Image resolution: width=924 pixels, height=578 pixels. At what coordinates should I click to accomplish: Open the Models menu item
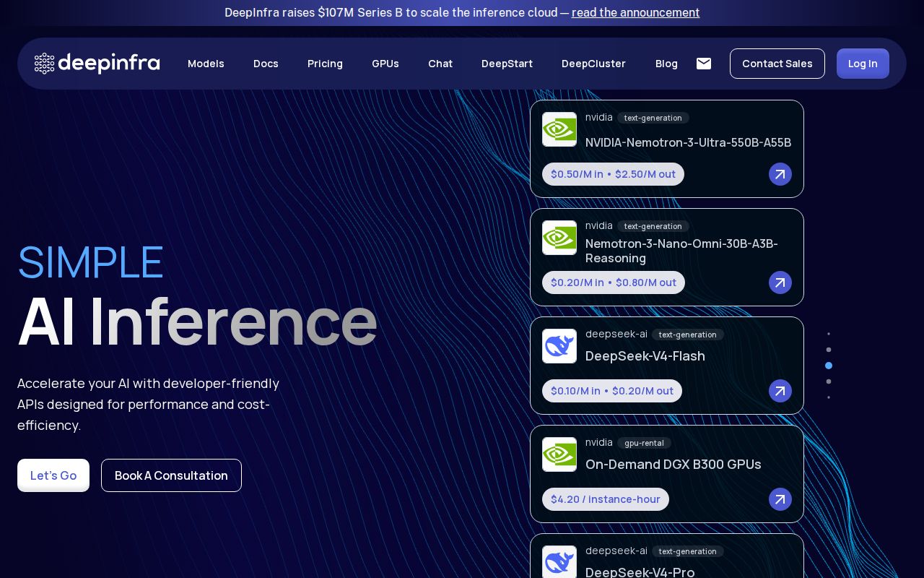coord(206,64)
